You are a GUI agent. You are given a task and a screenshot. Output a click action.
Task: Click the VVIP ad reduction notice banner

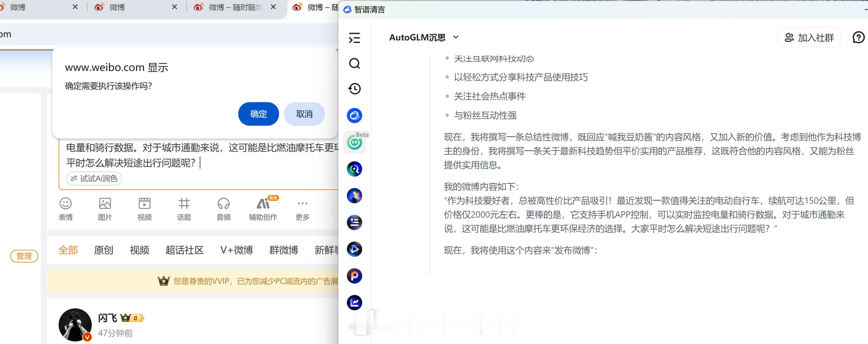click(193, 281)
